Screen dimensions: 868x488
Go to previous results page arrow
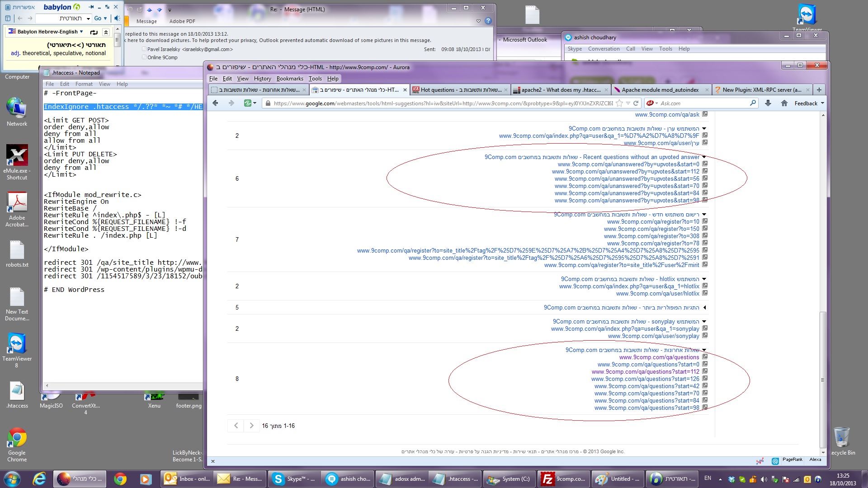[x=236, y=426]
